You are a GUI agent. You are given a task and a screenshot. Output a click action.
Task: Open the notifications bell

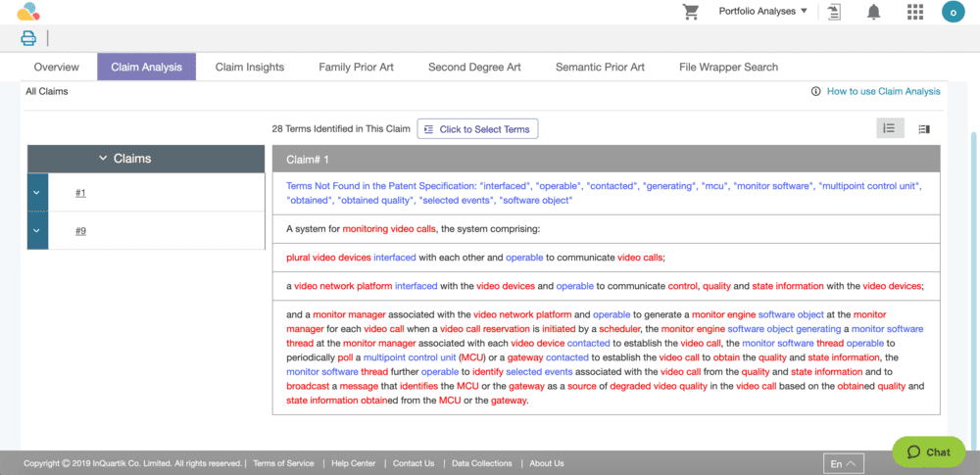(874, 12)
